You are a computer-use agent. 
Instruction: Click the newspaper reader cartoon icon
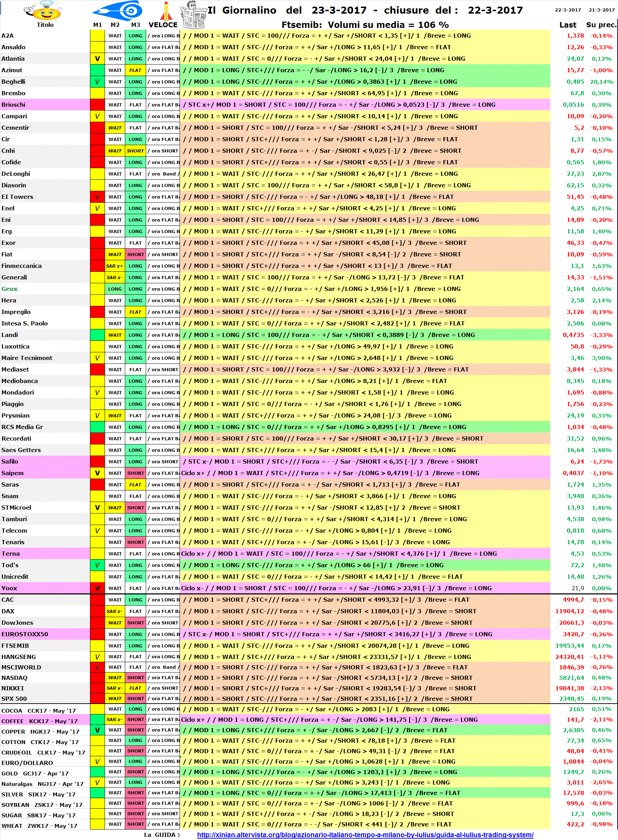pos(194,15)
